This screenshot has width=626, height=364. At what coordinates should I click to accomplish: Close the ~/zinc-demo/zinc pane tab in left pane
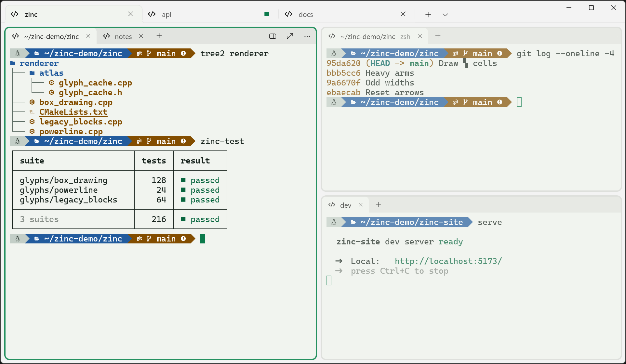coord(88,36)
